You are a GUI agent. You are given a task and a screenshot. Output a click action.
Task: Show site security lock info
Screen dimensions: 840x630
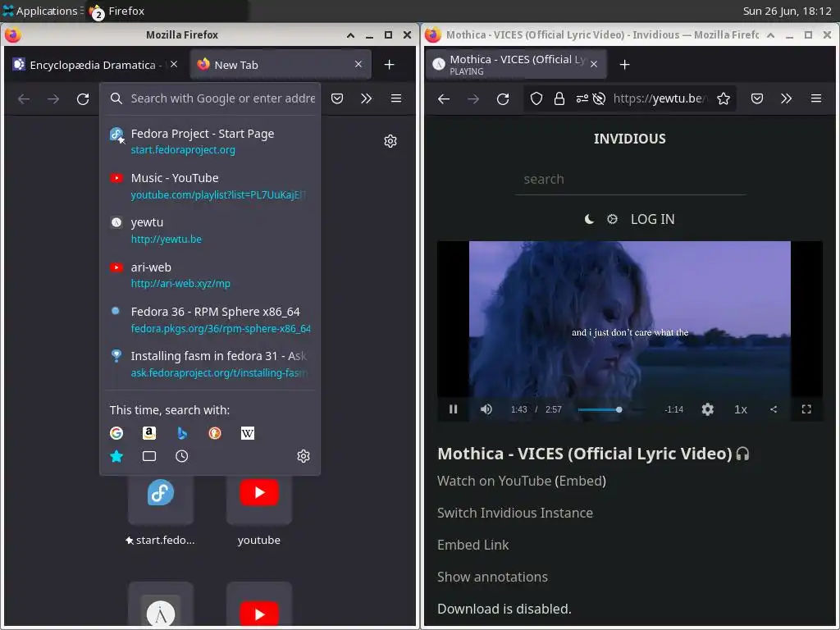tap(559, 98)
